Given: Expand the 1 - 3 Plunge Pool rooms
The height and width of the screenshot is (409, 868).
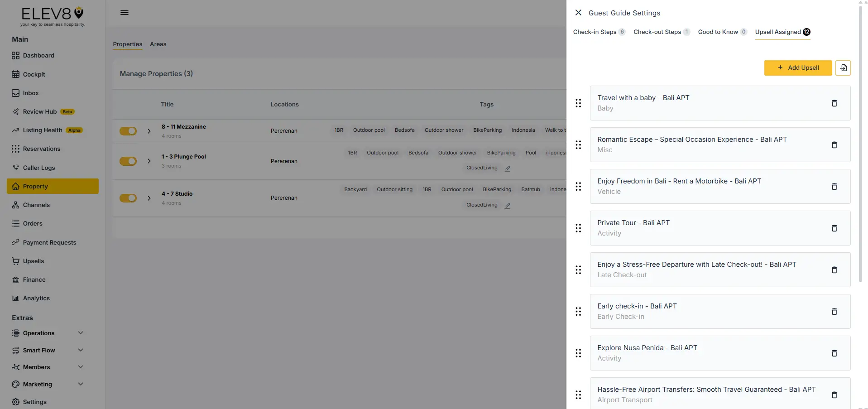Looking at the screenshot, I should tap(149, 161).
